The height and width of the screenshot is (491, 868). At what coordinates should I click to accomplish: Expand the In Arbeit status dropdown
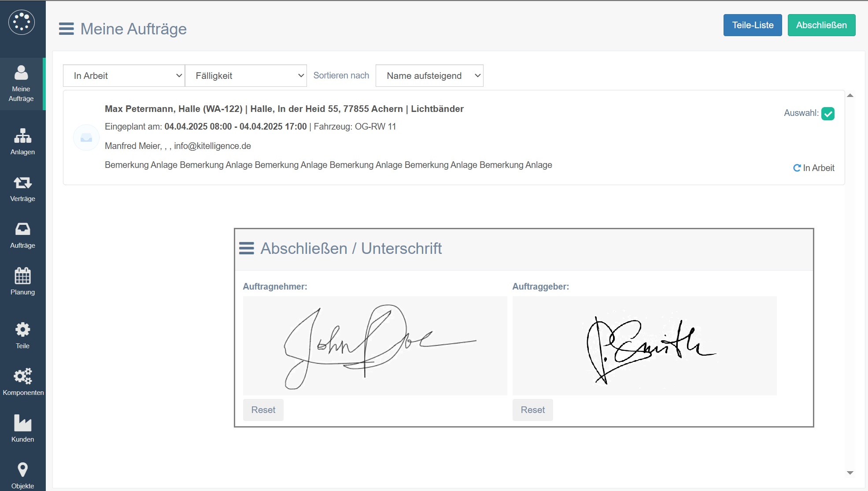tap(124, 76)
